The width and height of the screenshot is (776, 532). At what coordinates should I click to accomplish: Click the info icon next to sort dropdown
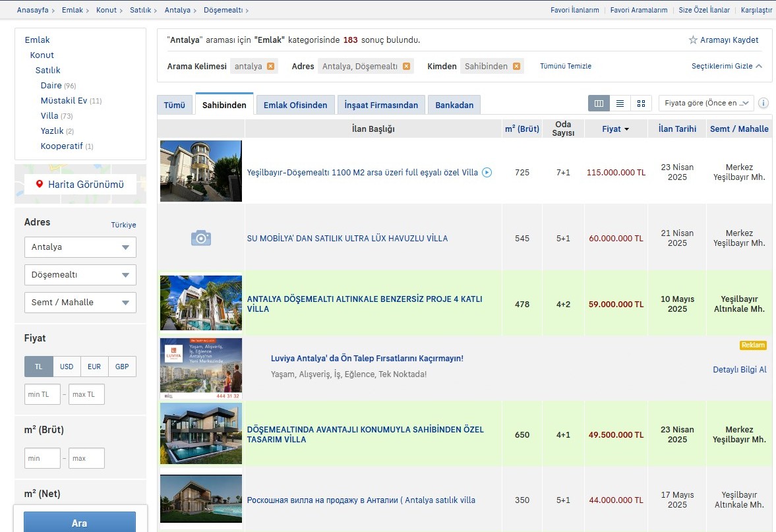click(763, 103)
